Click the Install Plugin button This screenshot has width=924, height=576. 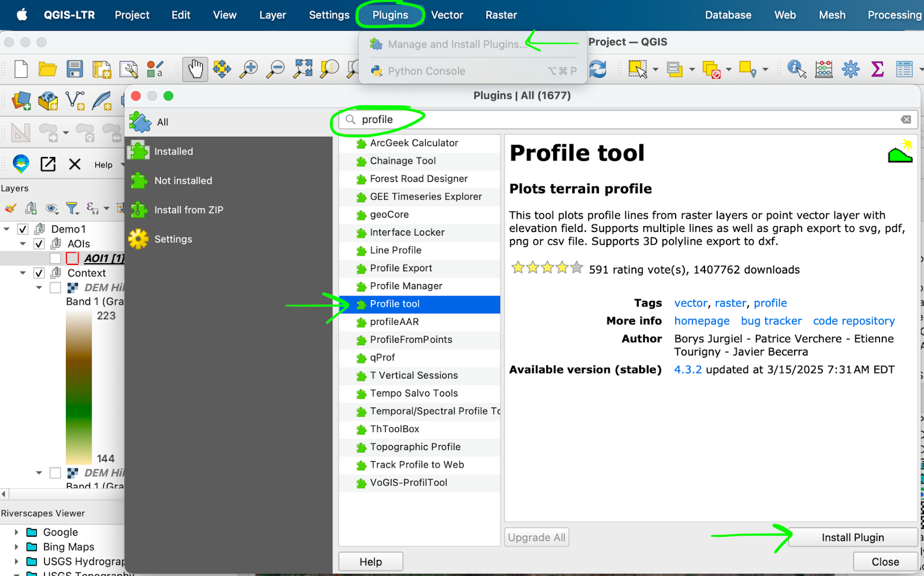853,537
